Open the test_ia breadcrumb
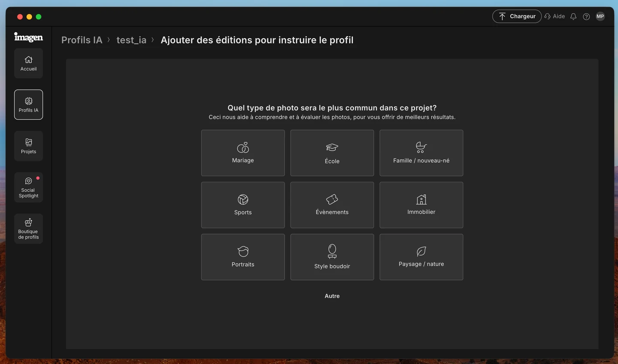Screen dimensions: 618x364 (131, 40)
